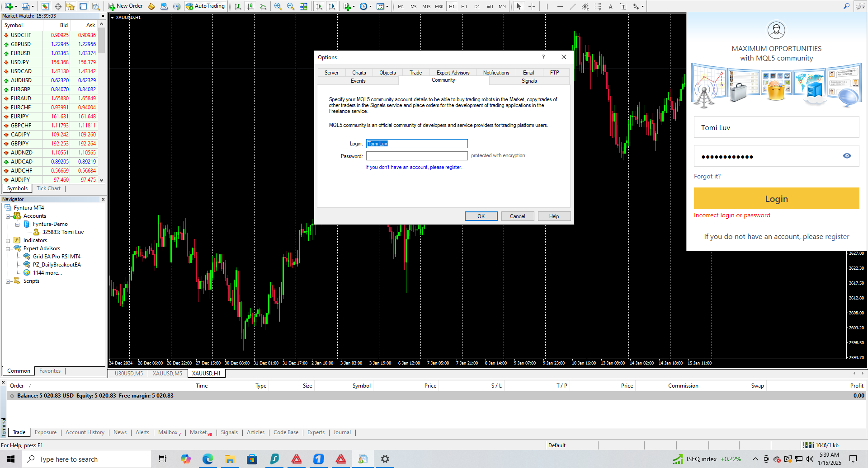Open Windows Start menu

click(11, 459)
